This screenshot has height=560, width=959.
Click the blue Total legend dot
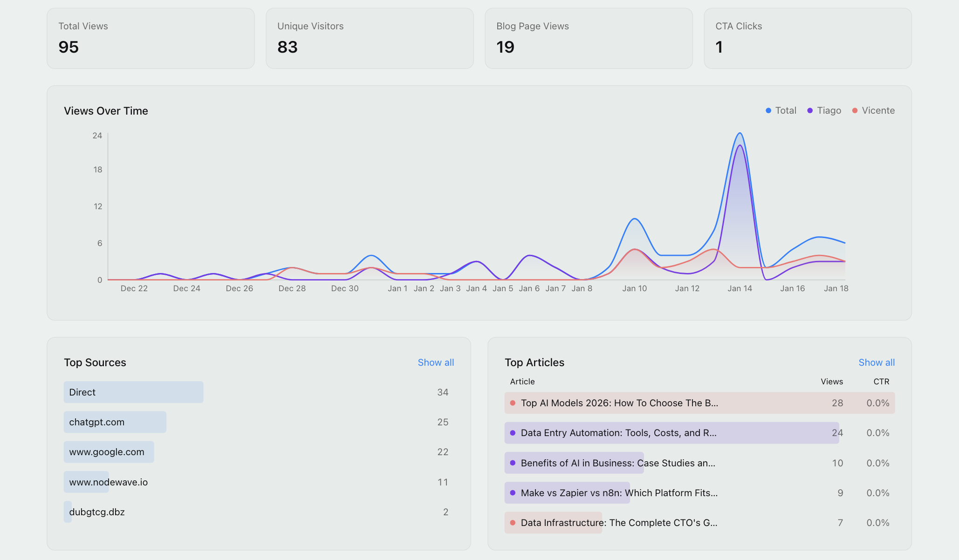pyautogui.click(x=768, y=110)
